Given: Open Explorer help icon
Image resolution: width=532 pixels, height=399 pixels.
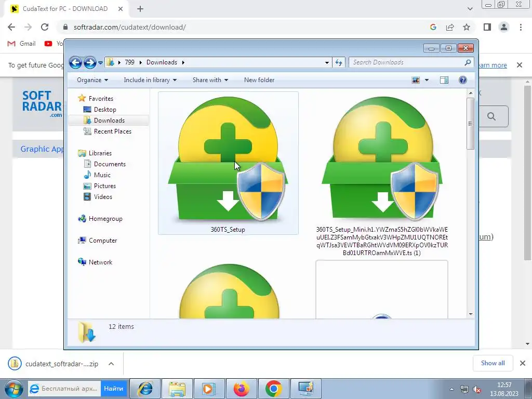Looking at the screenshot, I should pyautogui.click(x=463, y=80).
